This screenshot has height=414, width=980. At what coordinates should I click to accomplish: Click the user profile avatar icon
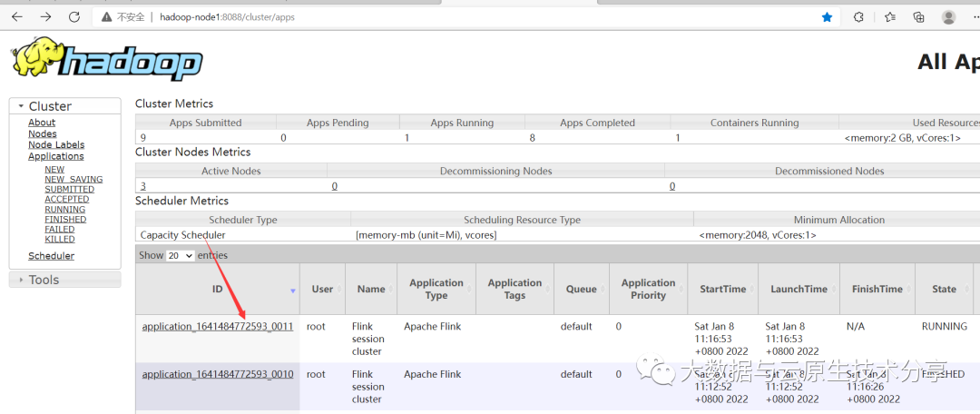(x=949, y=17)
